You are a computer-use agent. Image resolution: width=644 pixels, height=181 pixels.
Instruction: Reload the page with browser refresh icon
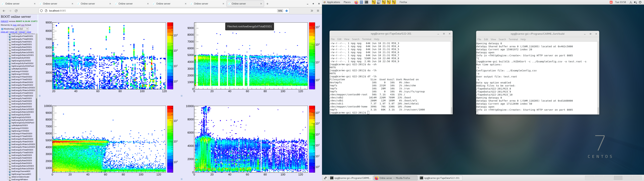tap(16, 11)
